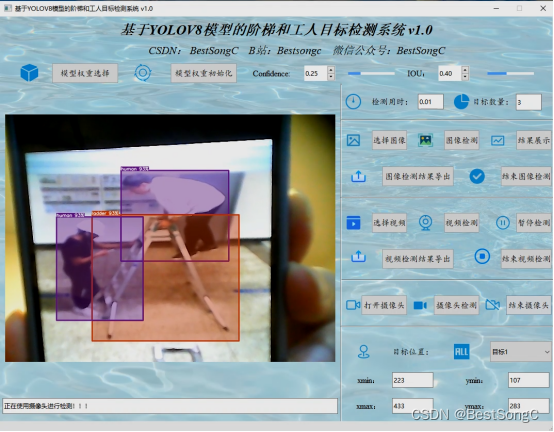Click the location pin icon

pyautogui.click(x=364, y=352)
